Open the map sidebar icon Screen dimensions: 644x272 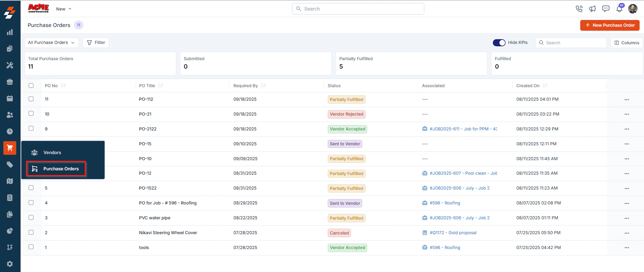(x=10, y=181)
